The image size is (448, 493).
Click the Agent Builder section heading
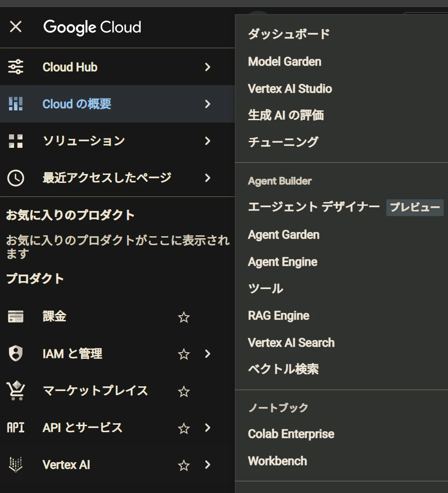click(280, 181)
